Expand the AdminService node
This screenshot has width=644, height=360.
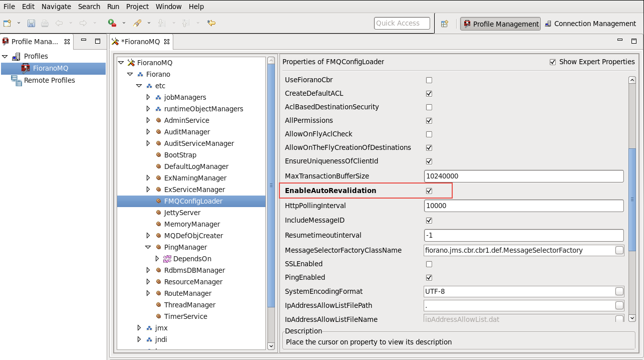tap(148, 120)
